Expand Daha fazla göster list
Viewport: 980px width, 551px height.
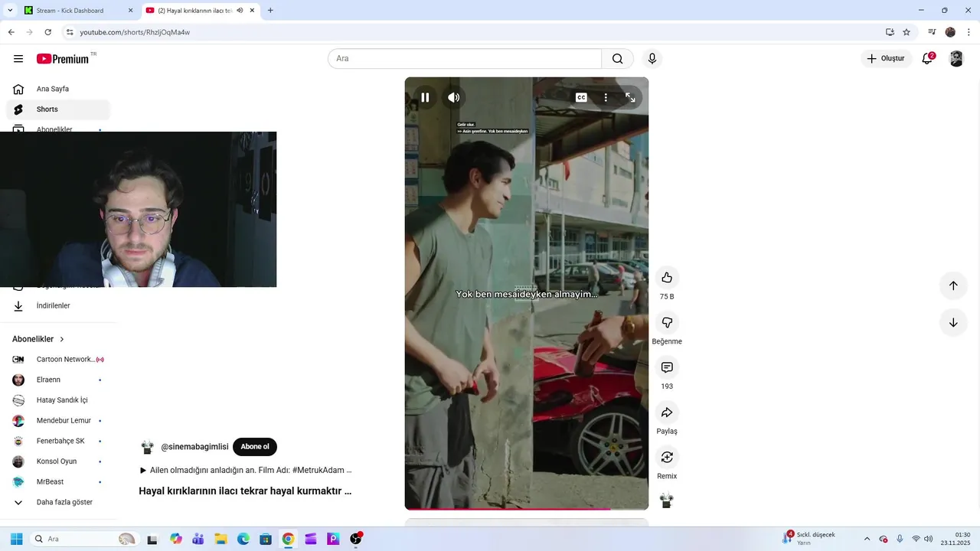58,502
